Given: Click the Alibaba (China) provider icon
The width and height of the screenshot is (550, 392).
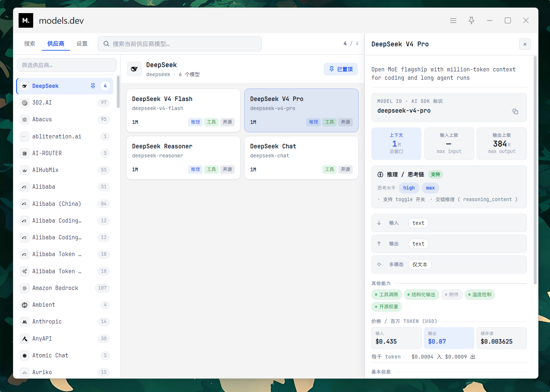Looking at the screenshot, I should pyautogui.click(x=24, y=204).
